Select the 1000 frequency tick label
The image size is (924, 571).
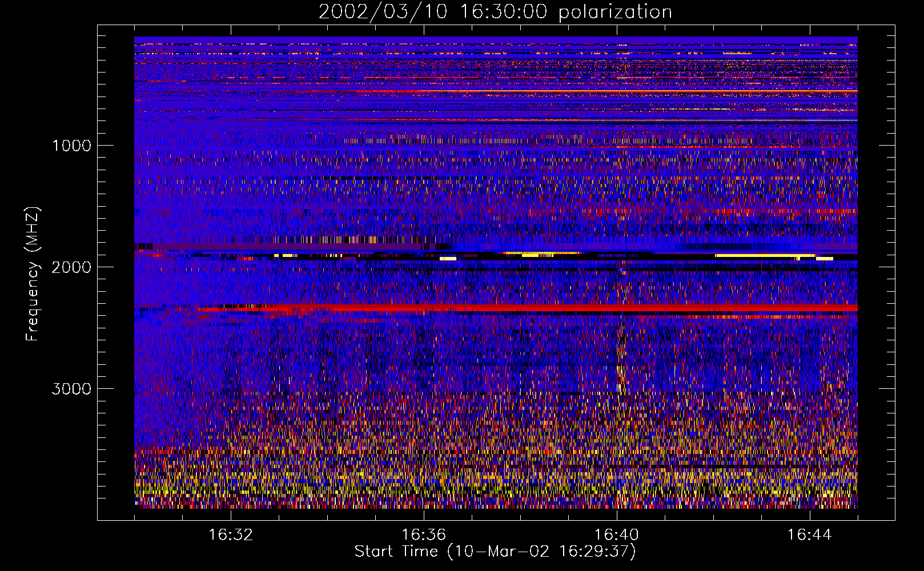pyautogui.click(x=71, y=145)
